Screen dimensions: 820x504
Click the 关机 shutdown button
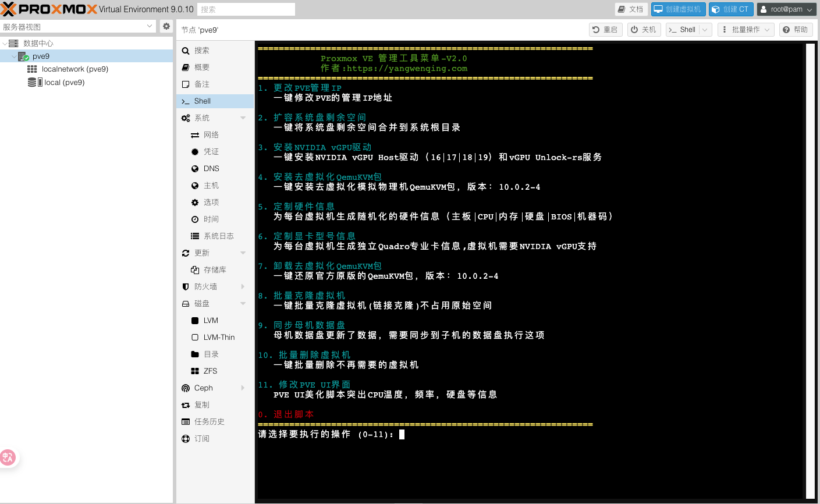tap(644, 30)
